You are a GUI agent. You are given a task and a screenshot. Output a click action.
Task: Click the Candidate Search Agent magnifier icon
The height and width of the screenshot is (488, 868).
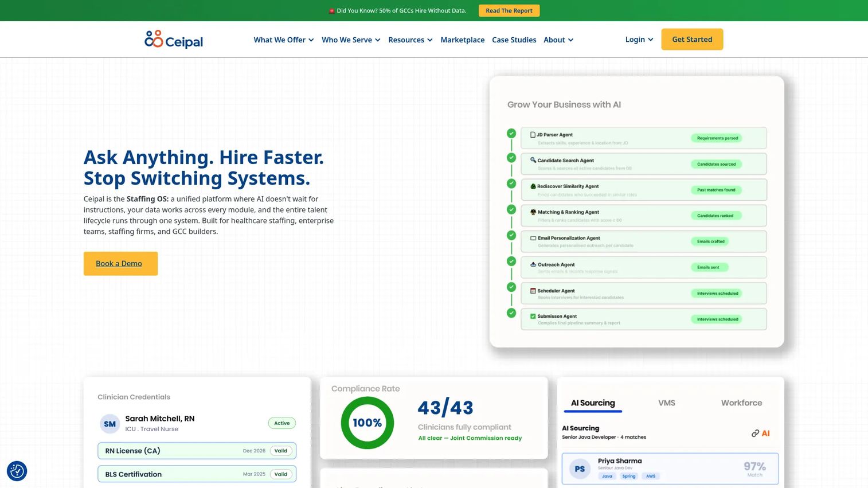(533, 160)
